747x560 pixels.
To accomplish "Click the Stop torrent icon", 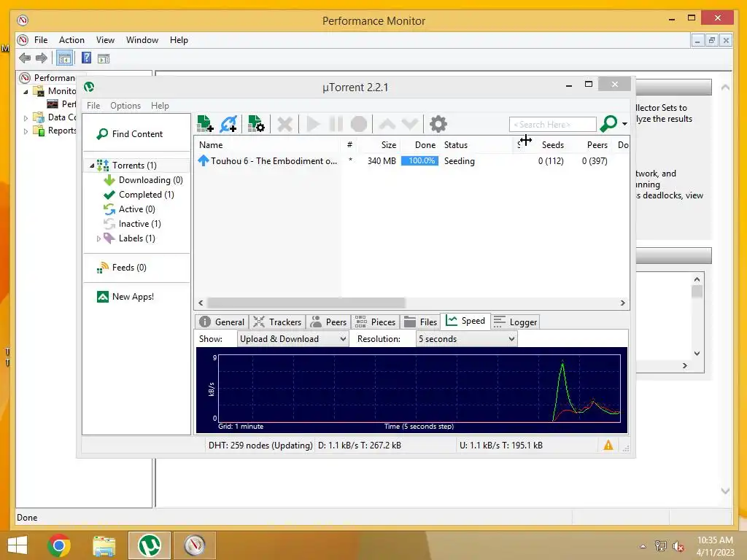I will [359, 124].
